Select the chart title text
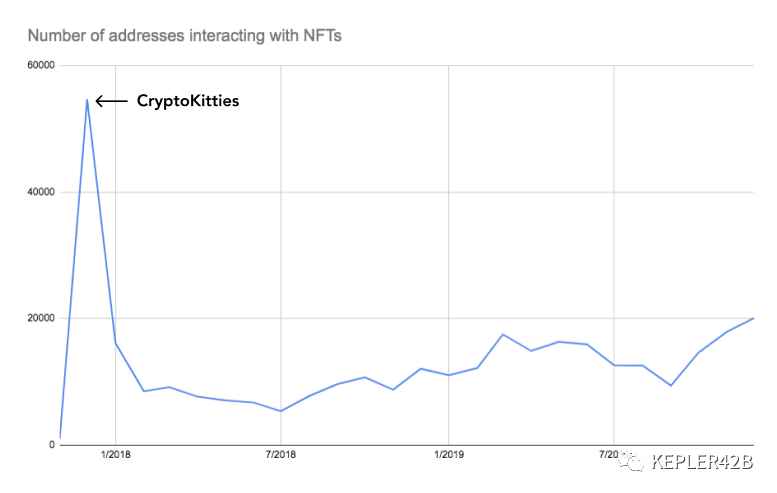Image resolution: width=777 pixels, height=493 pixels. 185,35
